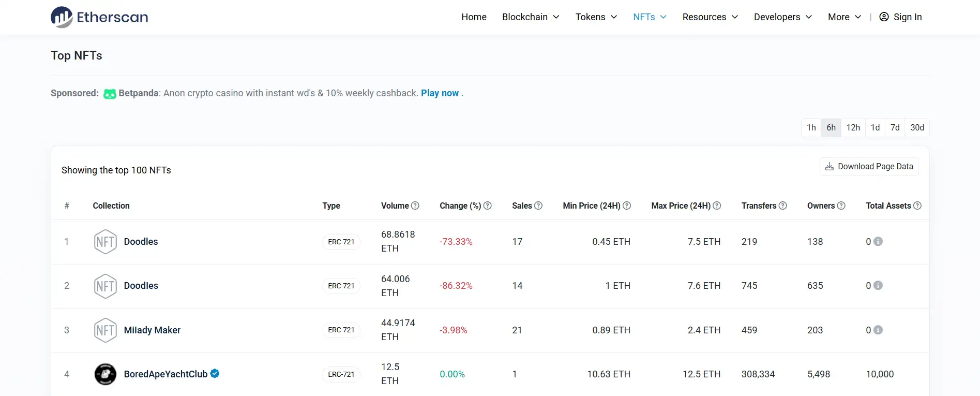Viewport: 980px width, 396px height.
Task: Click the BoredApeYachtClub collection avatar
Action: point(105,374)
